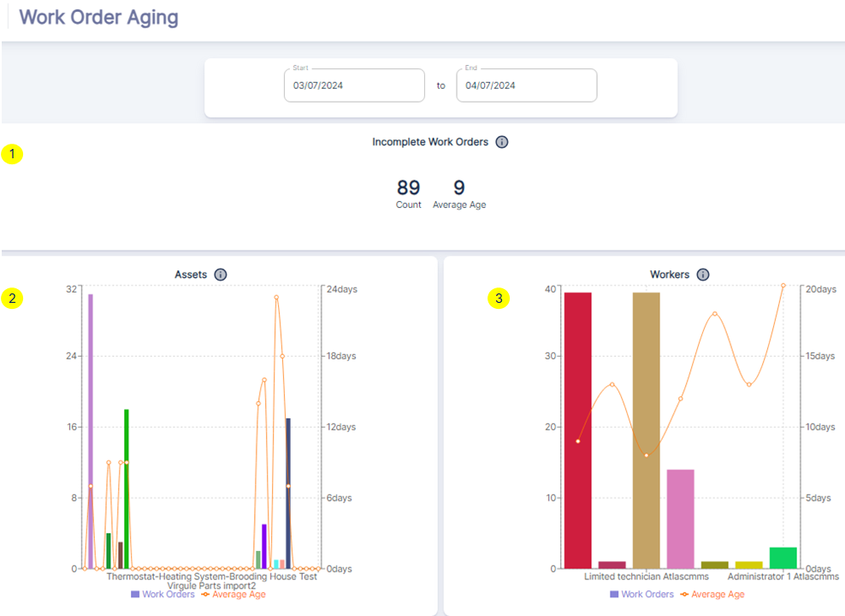Toggle Work Orders legend in Assets chart
The height and width of the screenshot is (616, 845).
(x=162, y=594)
